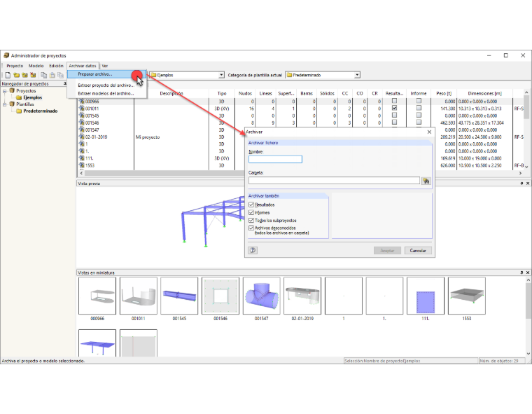Click the model icon of row 001011
532x414 pixels.
[x=81, y=109]
